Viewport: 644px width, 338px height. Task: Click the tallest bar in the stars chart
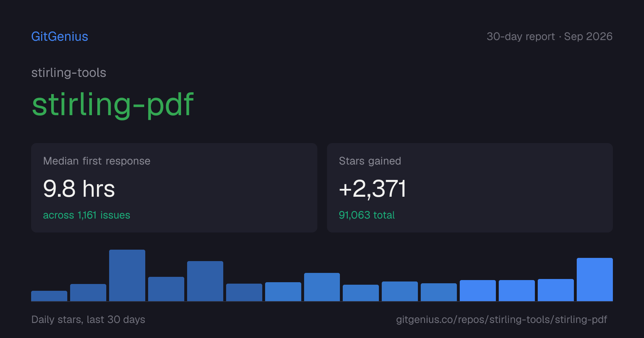coord(127,275)
